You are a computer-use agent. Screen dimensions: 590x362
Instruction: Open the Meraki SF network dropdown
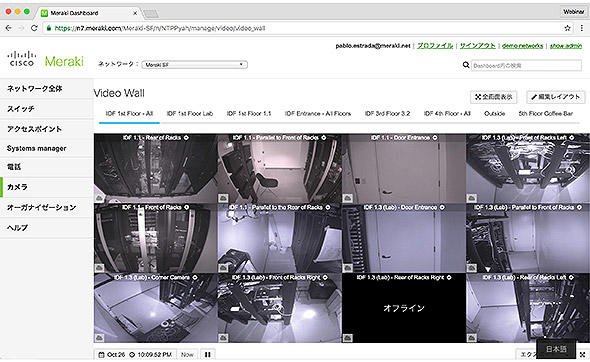[195, 65]
